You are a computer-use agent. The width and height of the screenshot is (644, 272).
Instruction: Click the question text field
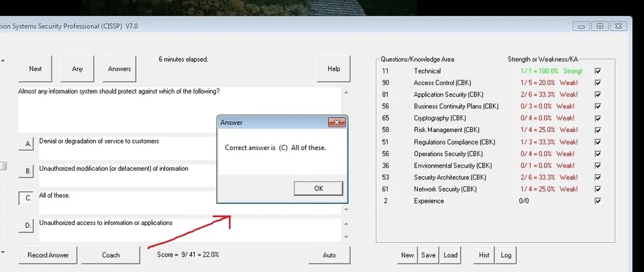(x=180, y=110)
